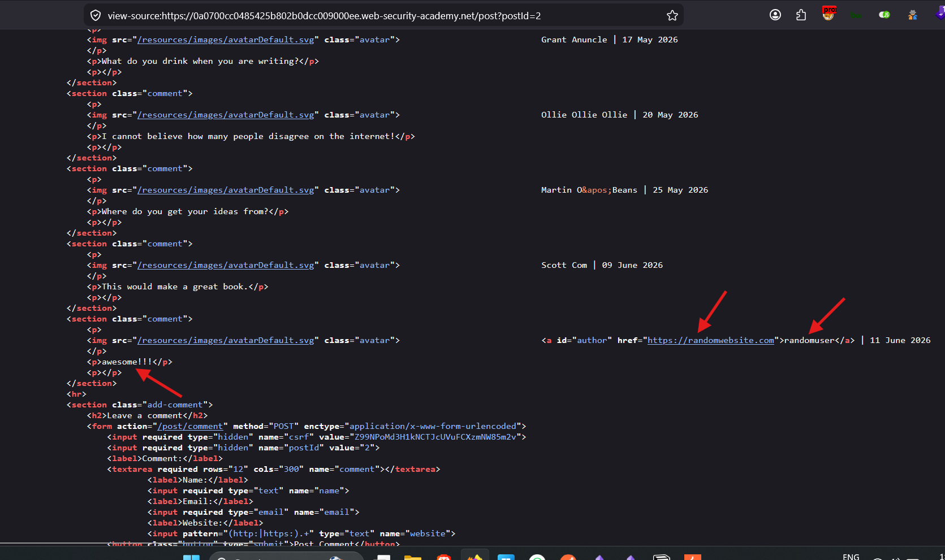Follow the https://randomwebsite.com href link
Viewport: 945px width, 560px height.
click(711, 340)
